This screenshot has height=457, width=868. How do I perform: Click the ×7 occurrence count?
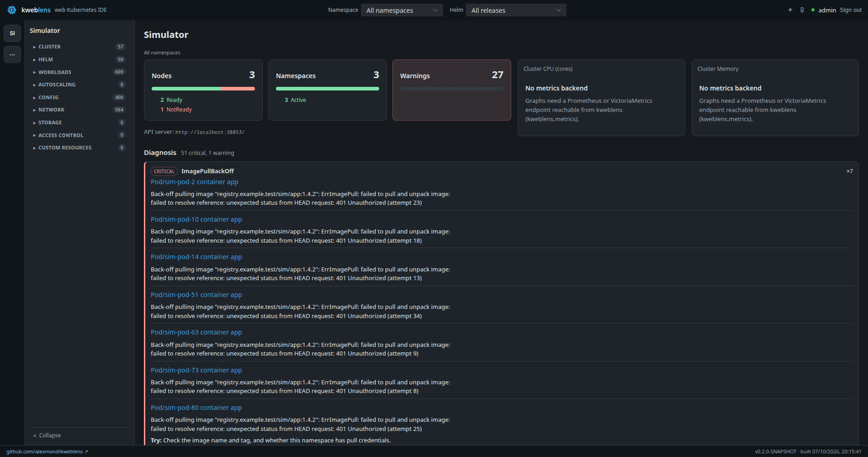click(x=850, y=171)
